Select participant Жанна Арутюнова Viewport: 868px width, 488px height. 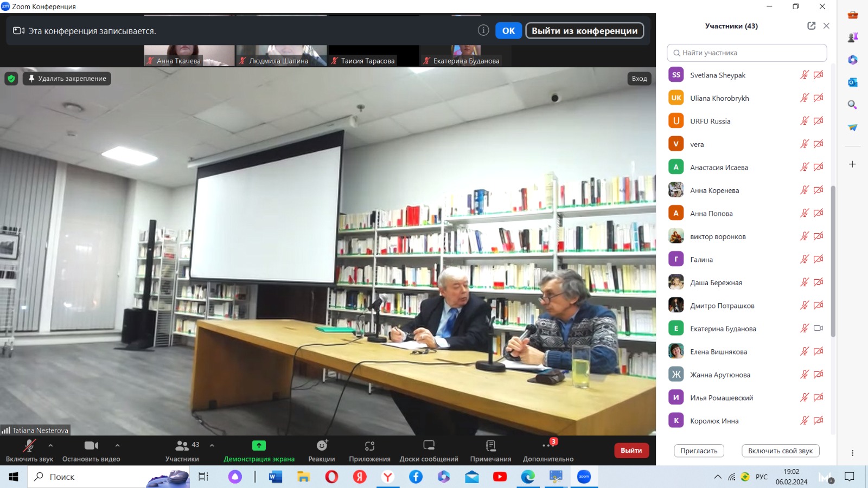click(x=746, y=375)
